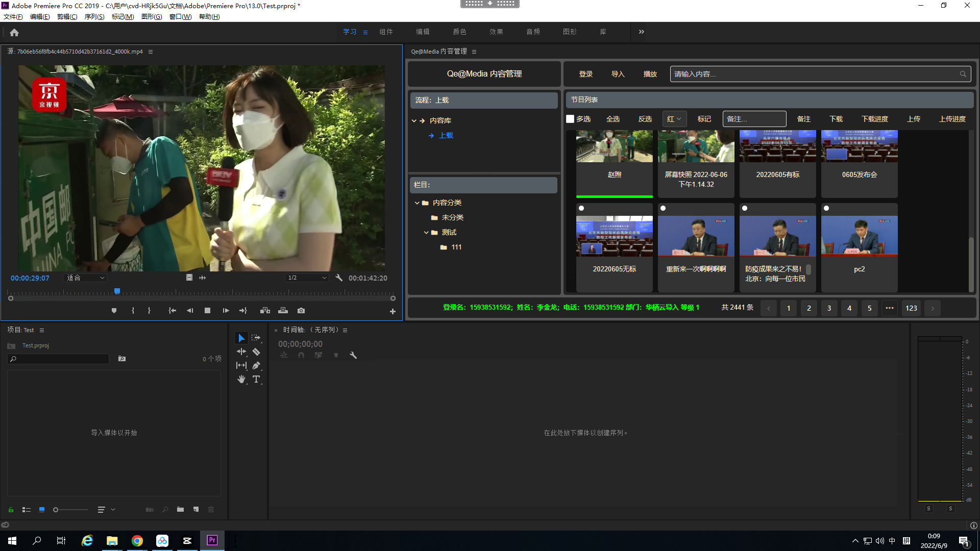Open timeline display settings wrench

353,355
